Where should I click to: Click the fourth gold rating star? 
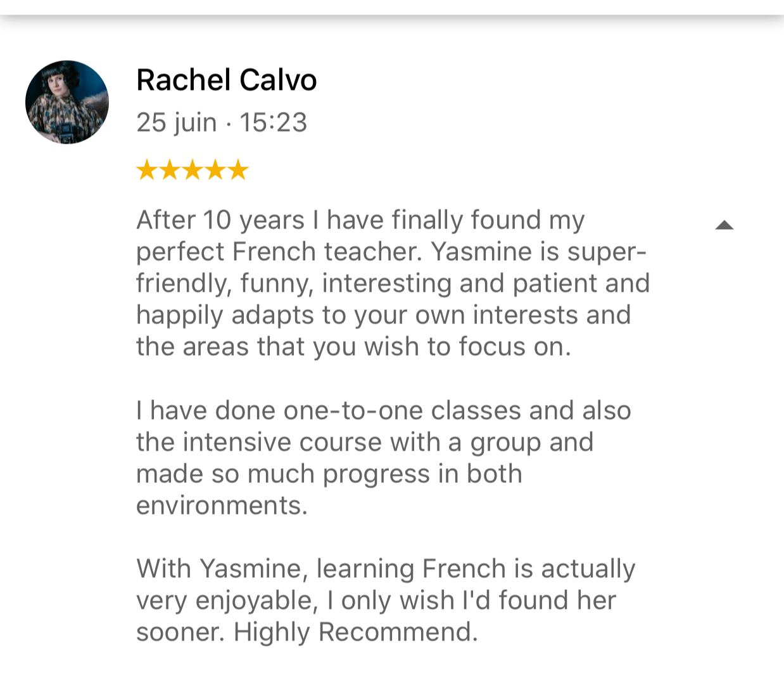pyautogui.click(x=215, y=170)
